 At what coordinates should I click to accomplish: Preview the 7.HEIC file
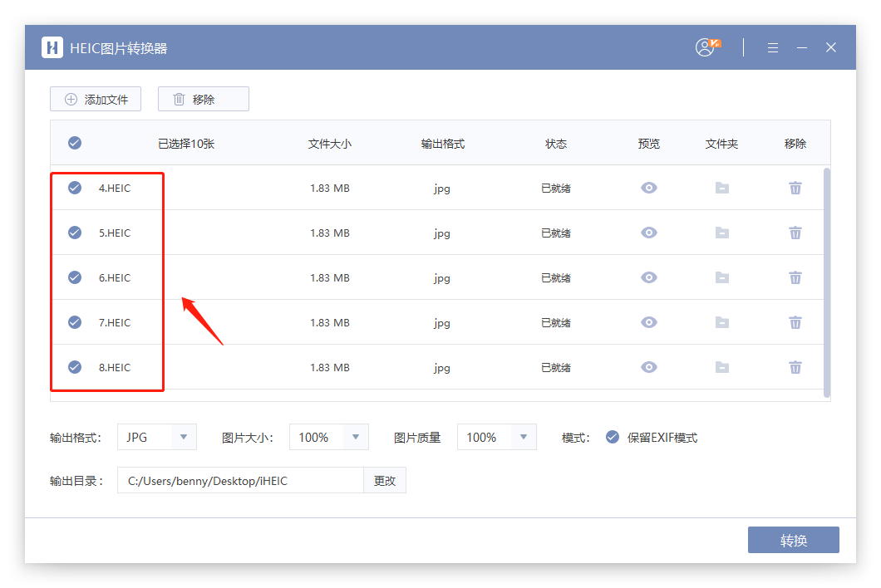(649, 322)
